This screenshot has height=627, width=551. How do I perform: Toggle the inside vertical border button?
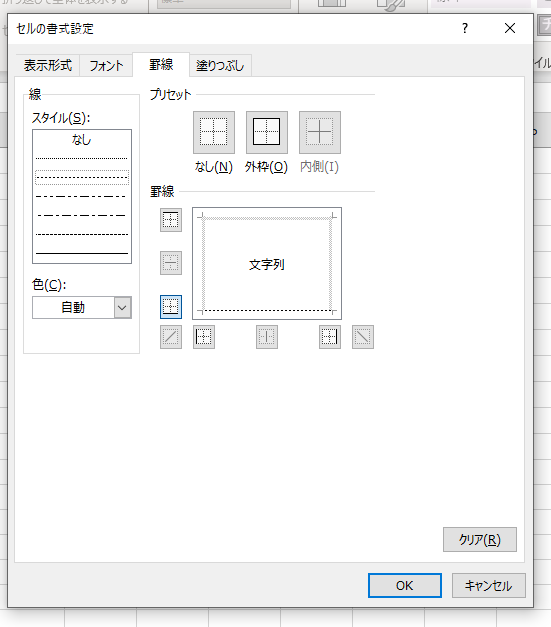(x=267, y=337)
